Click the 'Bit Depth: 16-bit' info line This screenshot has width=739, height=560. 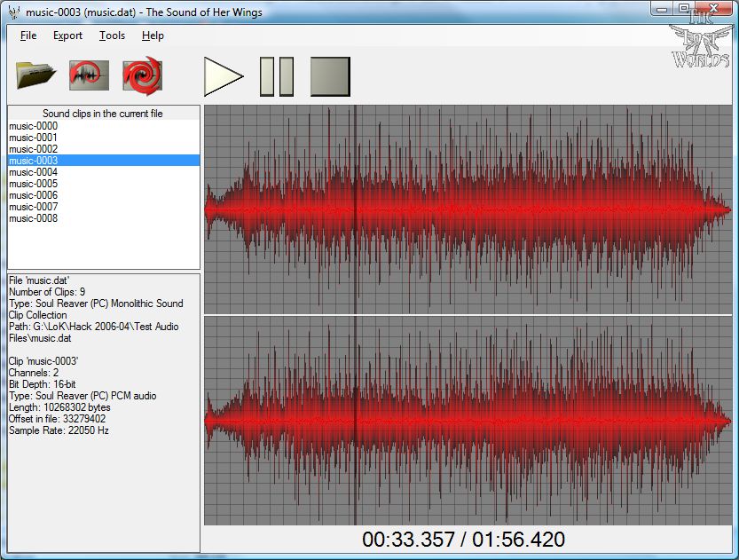(x=42, y=384)
